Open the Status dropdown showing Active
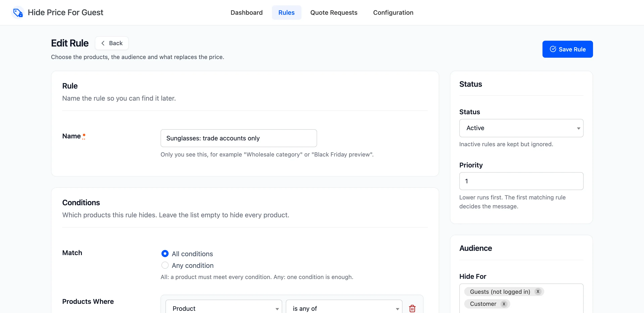The width and height of the screenshot is (644, 313). (x=521, y=128)
